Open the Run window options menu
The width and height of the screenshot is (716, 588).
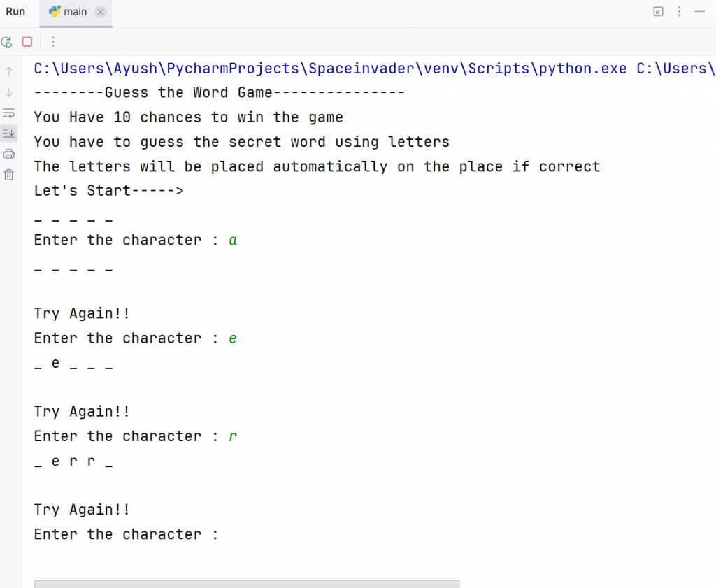pos(679,12)
